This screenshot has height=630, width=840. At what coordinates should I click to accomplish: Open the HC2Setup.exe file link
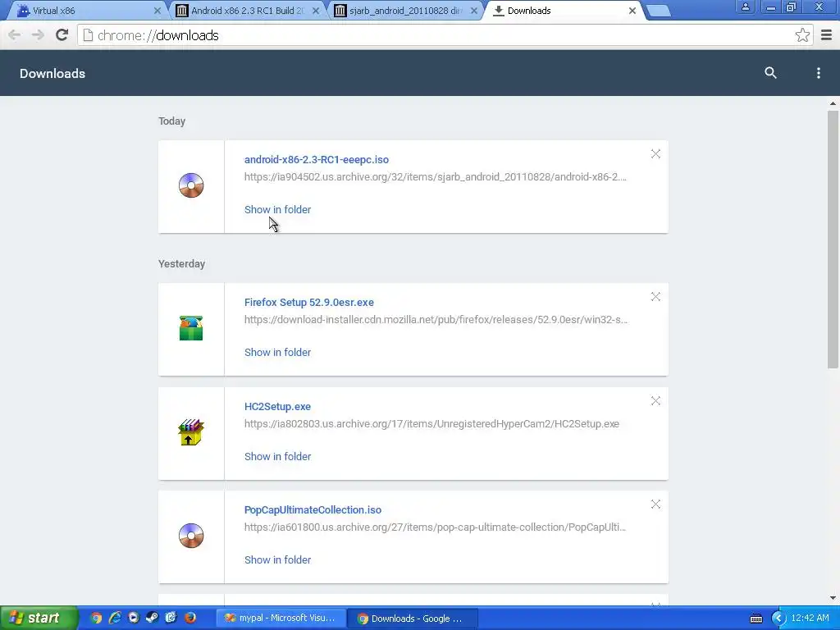[x=277, y=407]
